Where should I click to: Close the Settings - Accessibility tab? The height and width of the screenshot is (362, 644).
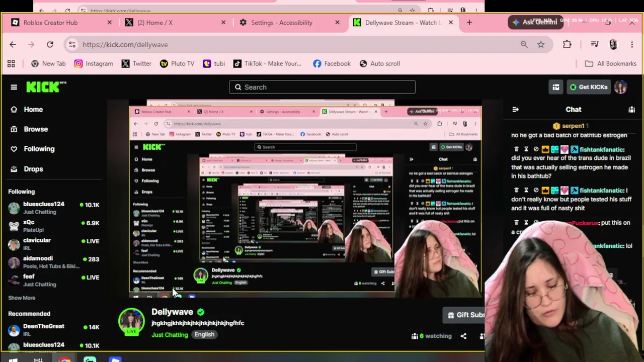(337, 23)
